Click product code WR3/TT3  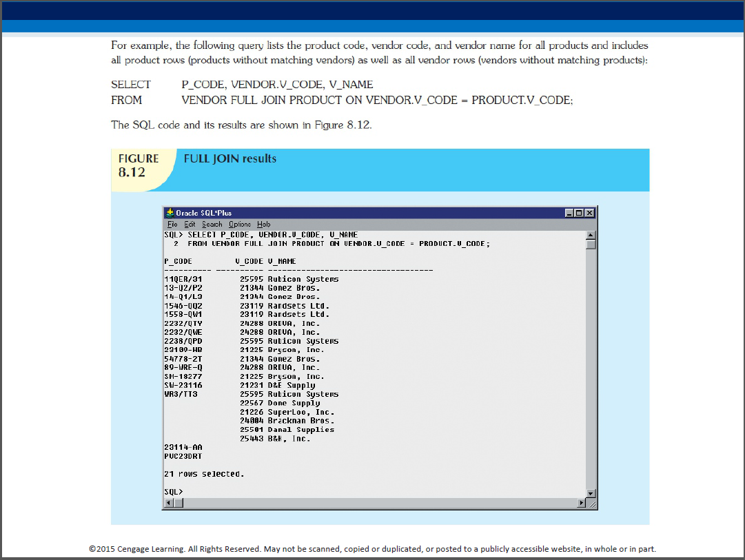click(x=181, y=394)
